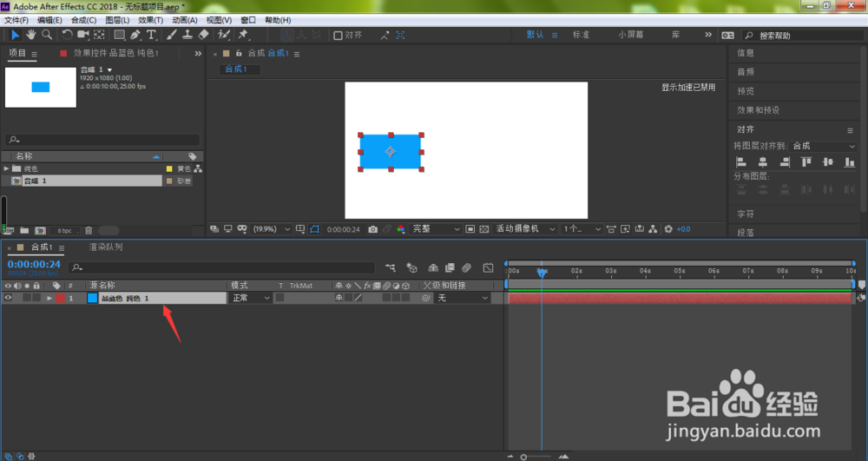This screenshot has width=868, height=461.
Task: Open the 合成(C) menu
Action: (x=83, y=20)
